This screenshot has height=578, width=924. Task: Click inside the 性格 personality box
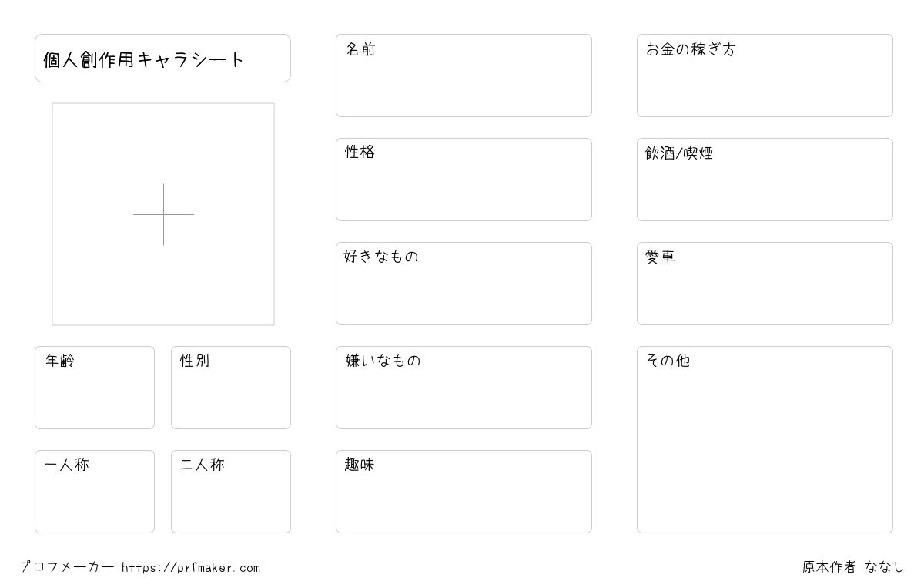tap(464, 180)
